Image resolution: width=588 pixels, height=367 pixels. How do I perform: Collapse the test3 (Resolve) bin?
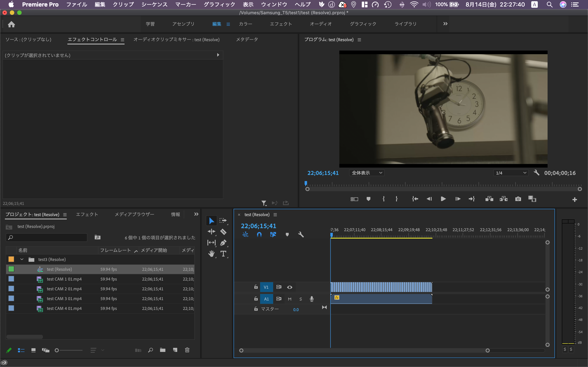point(22,259)
